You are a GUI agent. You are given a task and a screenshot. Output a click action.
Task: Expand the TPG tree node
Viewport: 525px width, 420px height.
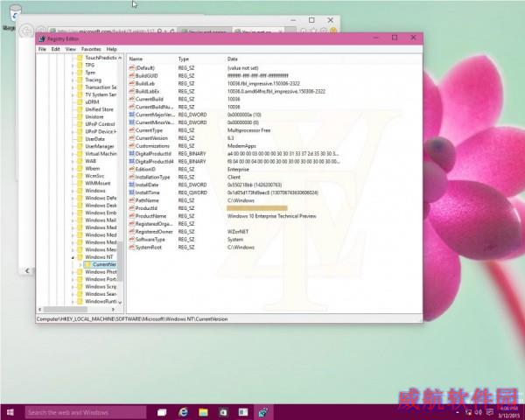click(x=73, y=66)
